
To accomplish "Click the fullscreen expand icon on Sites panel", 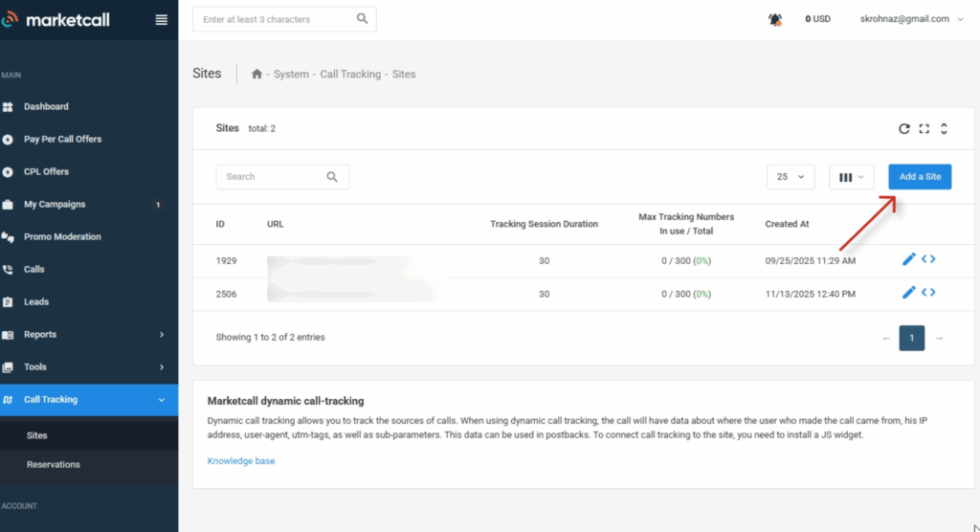I will [x=924, y=128].
